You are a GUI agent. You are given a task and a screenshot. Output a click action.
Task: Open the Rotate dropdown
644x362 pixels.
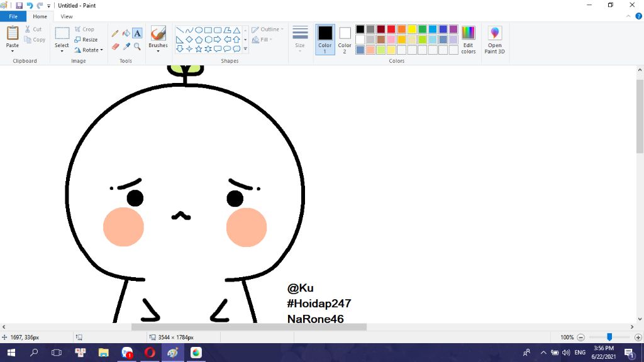click(x=89, y=50)
